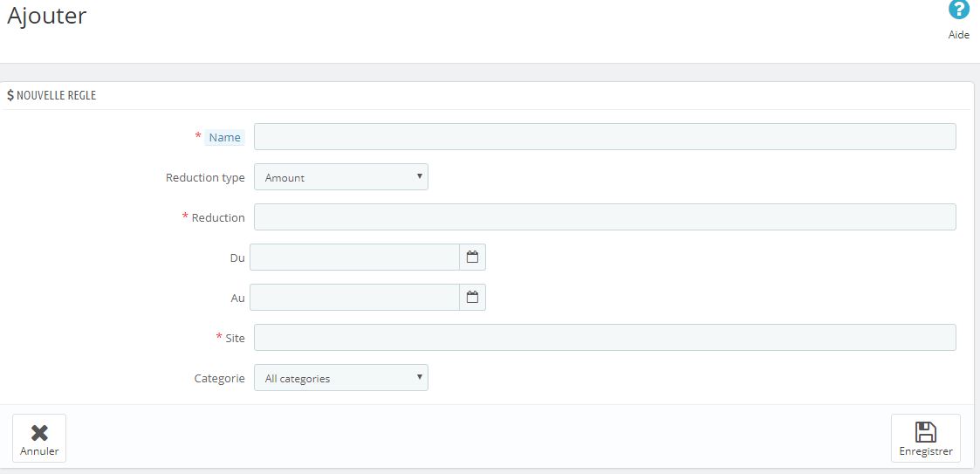The width and height of the screenshot is (980, 474).
Task: Open the calendar picker for Au date
Action: pyautogui.click(x=472, y=298)
